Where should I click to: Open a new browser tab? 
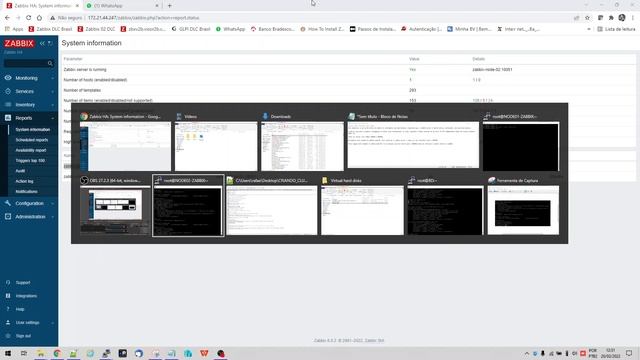click(169, 6)
